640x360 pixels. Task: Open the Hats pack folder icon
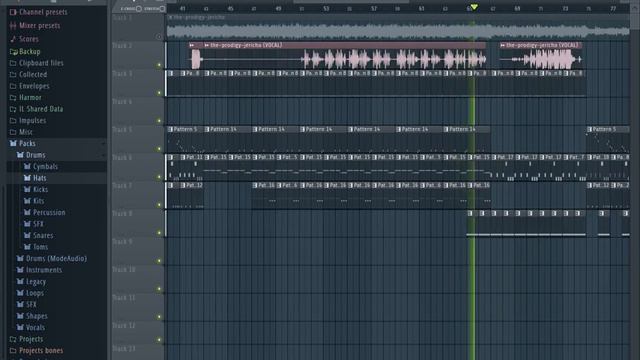(x=27, y=178)
